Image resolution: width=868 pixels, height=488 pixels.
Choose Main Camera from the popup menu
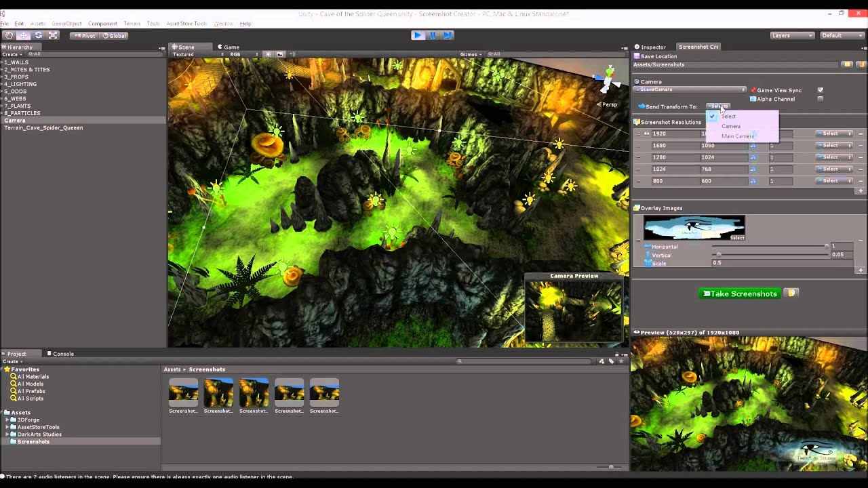click(738, 136)
